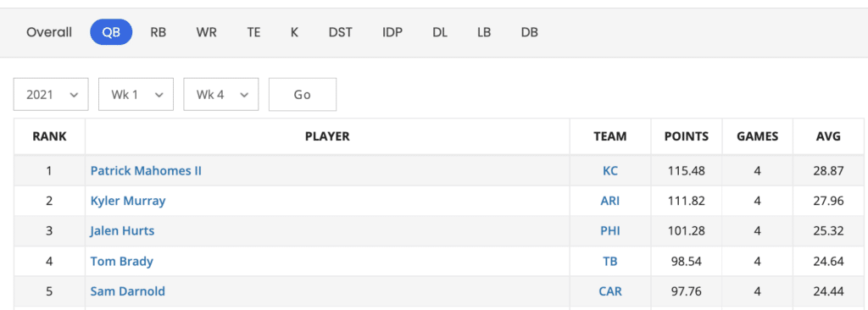Switch to the TE tab
Screen dimensions: 868x310
coord(253,32)
